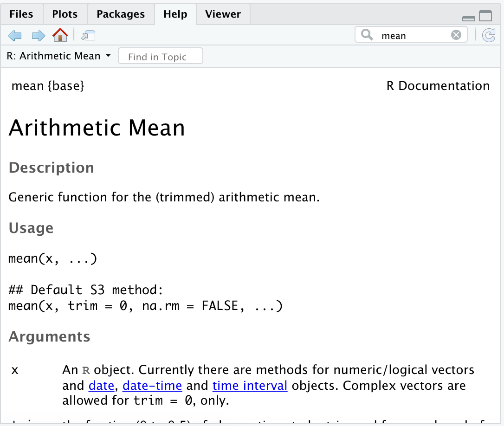The width and height of the screenshot is (504, 426).
Task: Show help in new window
Action: pos(88,35)
